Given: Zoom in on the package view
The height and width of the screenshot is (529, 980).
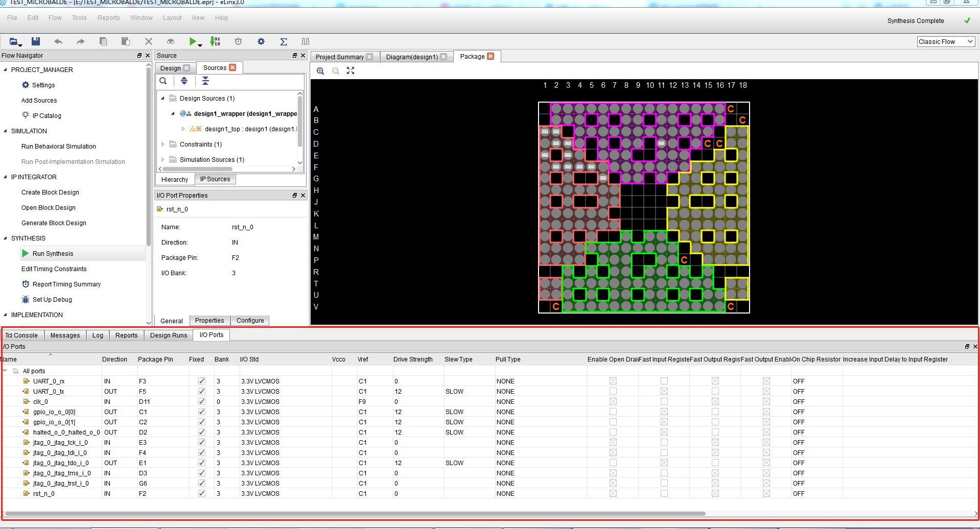Looking at the screenshot, I should (320, 71).
